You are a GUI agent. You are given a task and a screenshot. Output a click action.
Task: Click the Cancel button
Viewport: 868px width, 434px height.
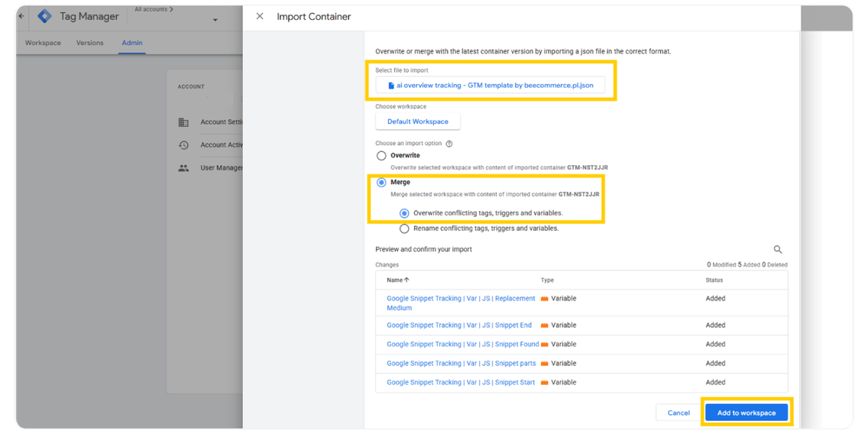coord(679,413)
